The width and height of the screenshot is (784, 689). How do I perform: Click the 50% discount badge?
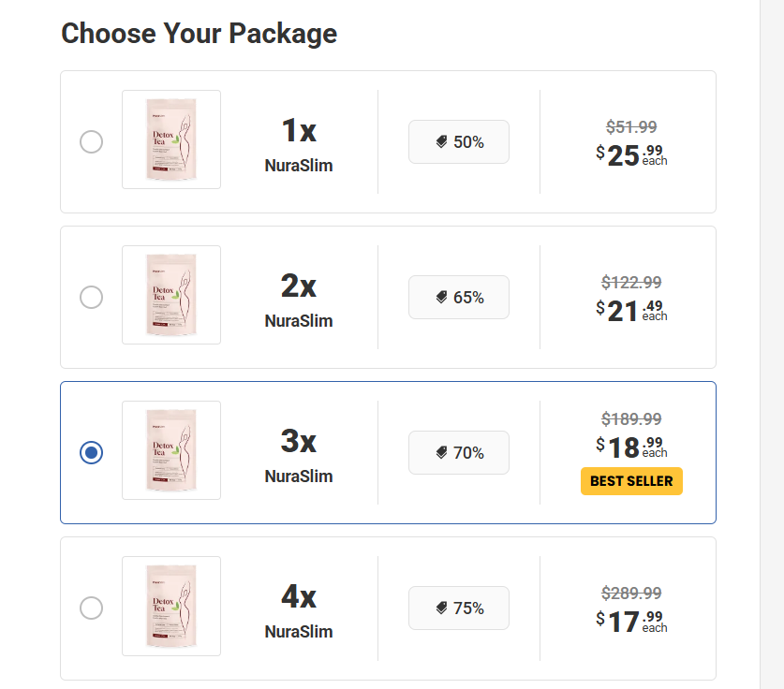tap(458, 141)
